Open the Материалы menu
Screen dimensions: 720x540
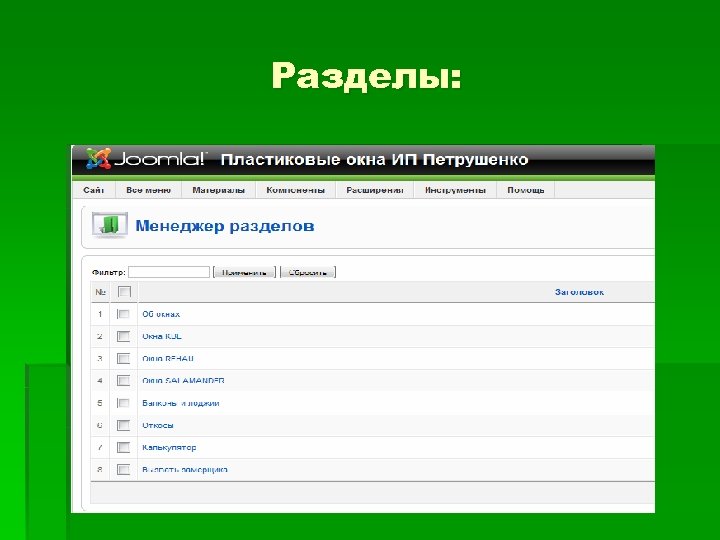(219, 190)
